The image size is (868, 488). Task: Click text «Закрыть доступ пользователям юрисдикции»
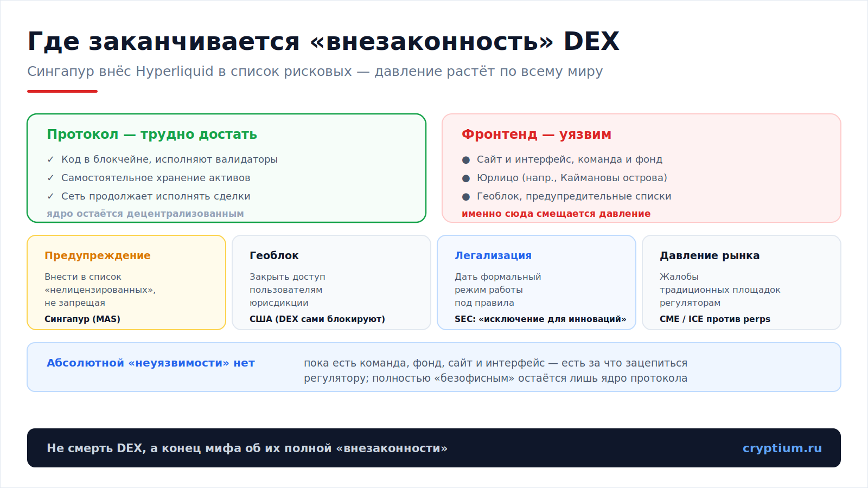[288, 290]
